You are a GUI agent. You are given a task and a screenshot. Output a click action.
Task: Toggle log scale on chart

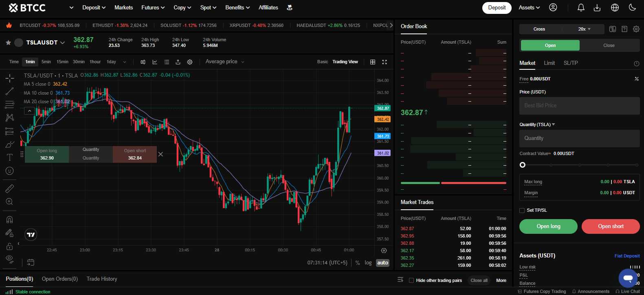[368, 263]
